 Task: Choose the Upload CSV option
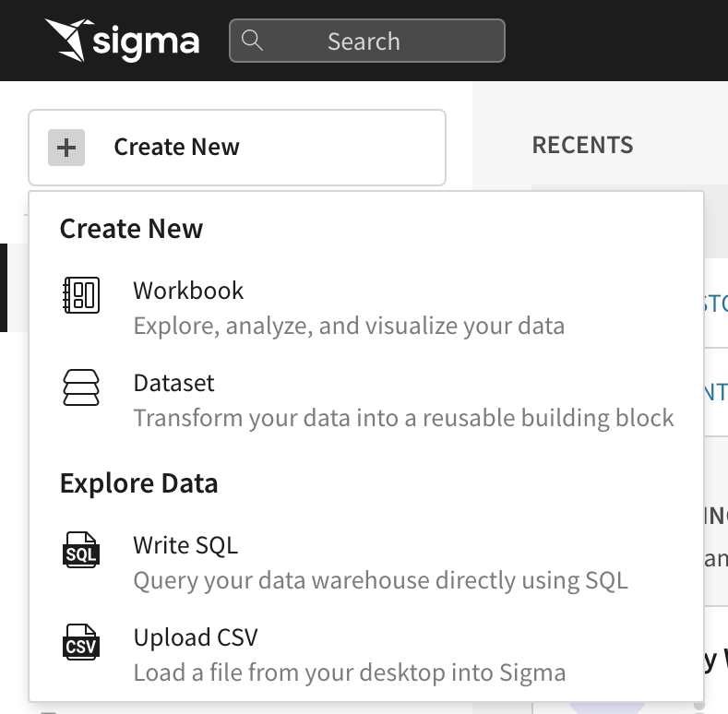pyautogui.click(x=366, y=655)
